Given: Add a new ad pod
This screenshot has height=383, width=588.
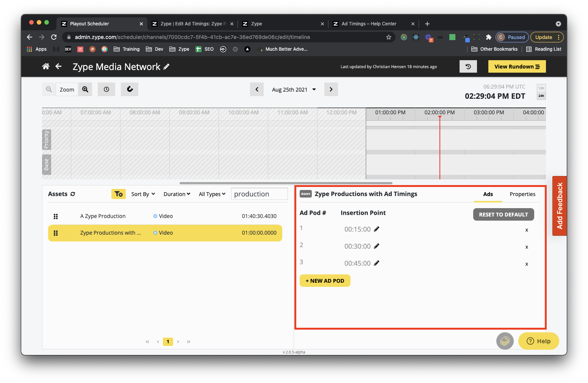Looking at the screenshot, I should pos(325,281).
